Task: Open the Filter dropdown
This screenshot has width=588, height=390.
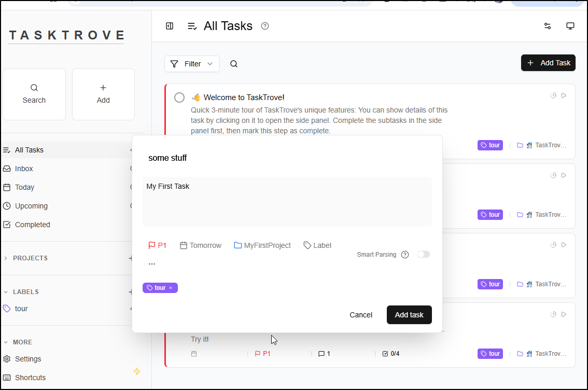Action: click(192, 64)
